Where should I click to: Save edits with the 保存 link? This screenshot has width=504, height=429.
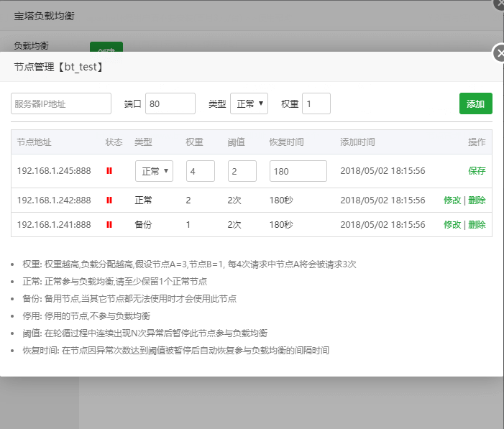tap(477, 171)
